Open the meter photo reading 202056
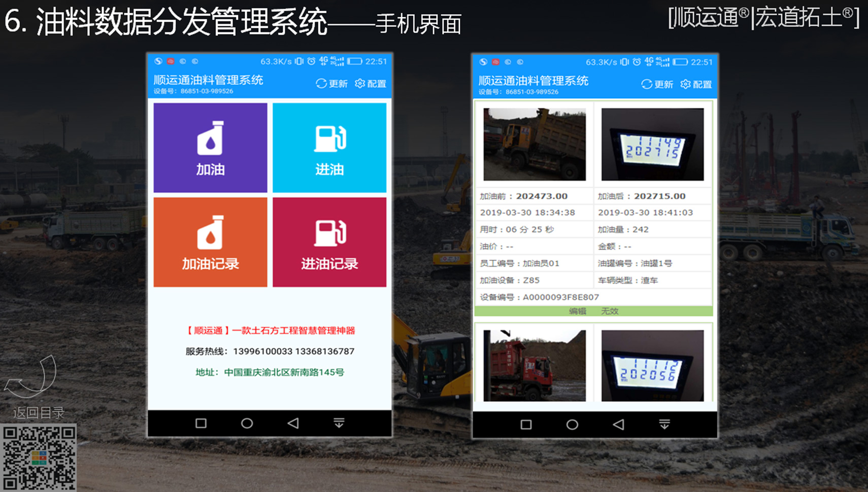This screenshot has height=492, width=868. 653,366
